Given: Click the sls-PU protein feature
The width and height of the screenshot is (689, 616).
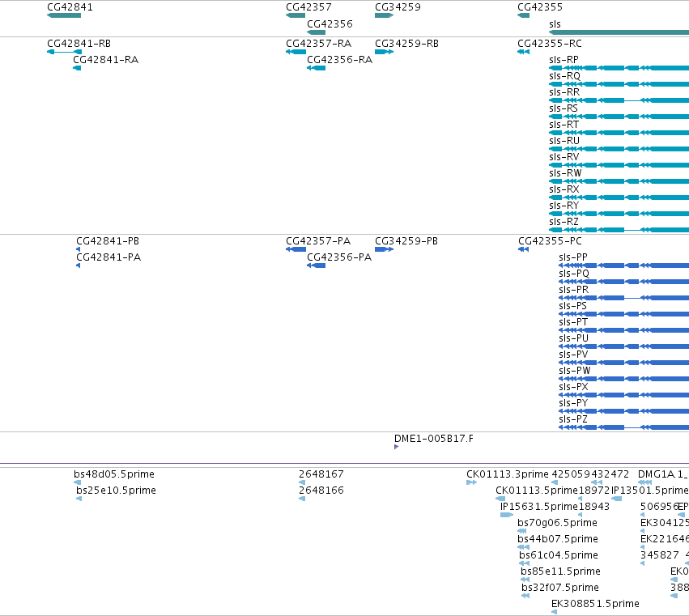Looking at the screenshot, I should 624,346.
